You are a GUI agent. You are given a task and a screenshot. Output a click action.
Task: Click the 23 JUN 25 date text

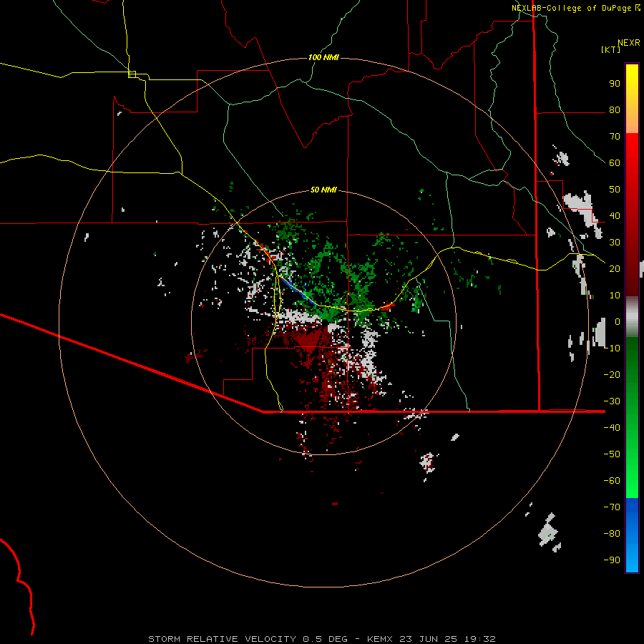coord(429,639)
